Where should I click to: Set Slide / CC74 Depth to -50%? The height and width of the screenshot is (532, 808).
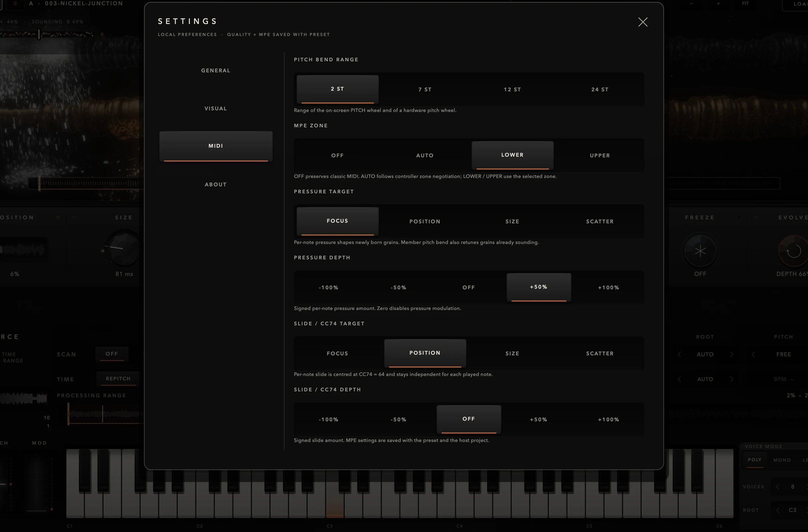point(399,419)
